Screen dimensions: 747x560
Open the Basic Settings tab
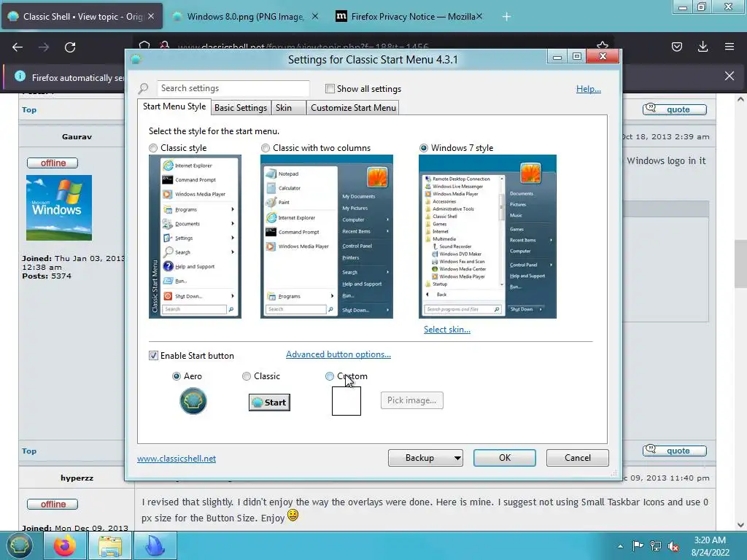(x=241, y=108)
